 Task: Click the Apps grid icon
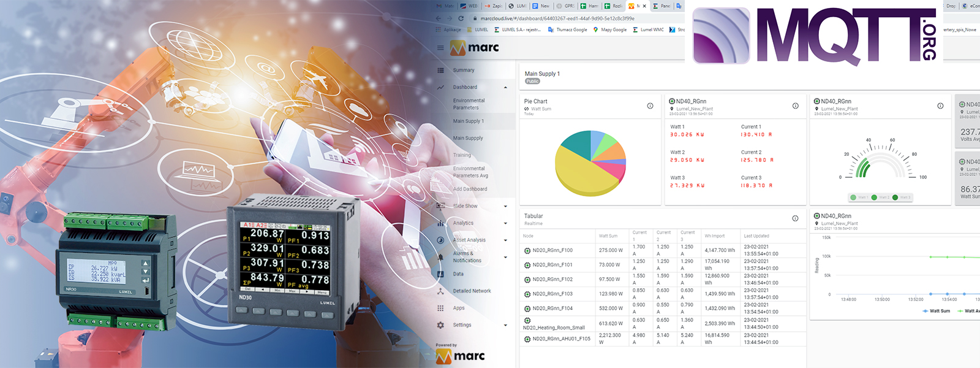coord(440,308)
